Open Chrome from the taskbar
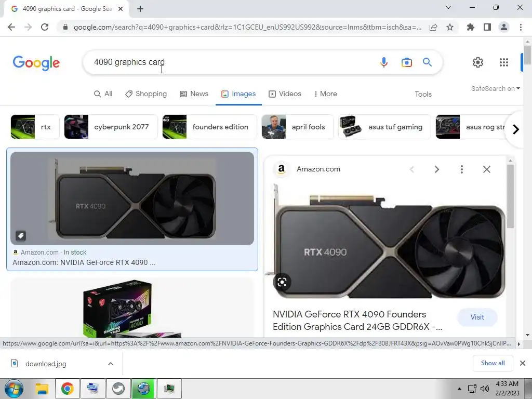 pos(67,389)
